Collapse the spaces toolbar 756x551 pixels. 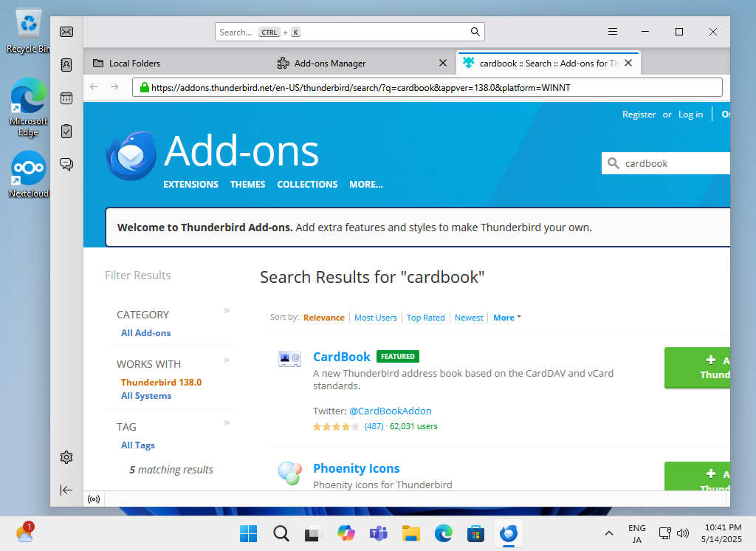click(x=66, y=490)
